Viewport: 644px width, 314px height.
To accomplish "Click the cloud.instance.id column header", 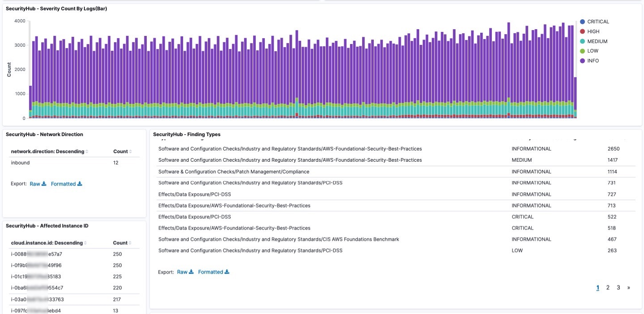I will pyautogui.click(x=47, y=243).
